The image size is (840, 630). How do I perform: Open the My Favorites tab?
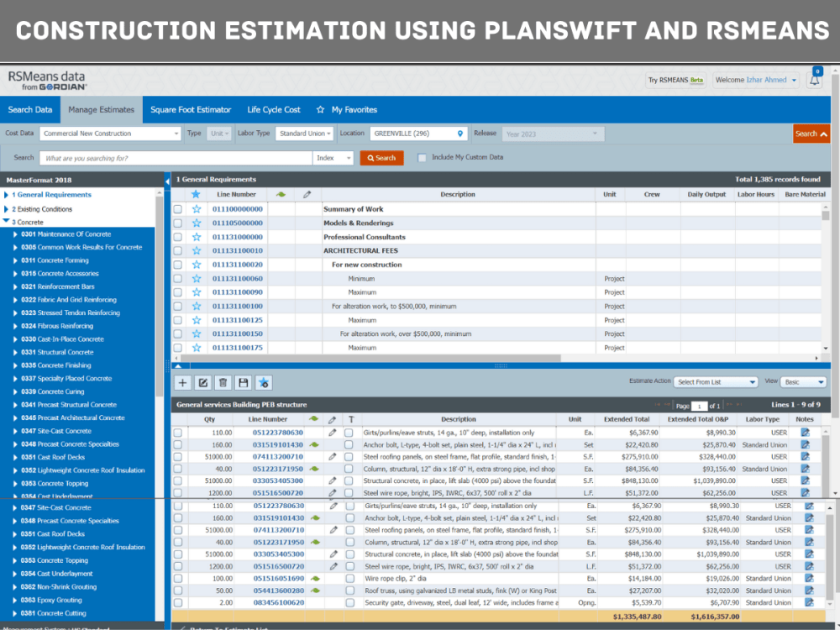click(x=354, y=109)
